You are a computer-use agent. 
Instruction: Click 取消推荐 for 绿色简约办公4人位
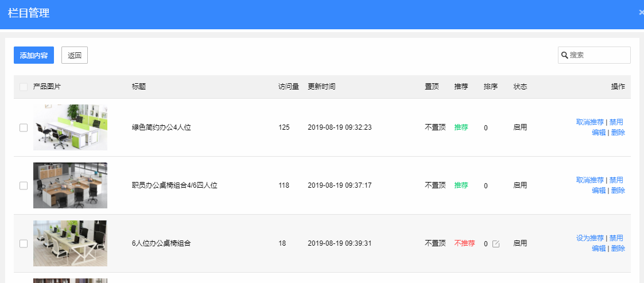click(x=590, y=122)
